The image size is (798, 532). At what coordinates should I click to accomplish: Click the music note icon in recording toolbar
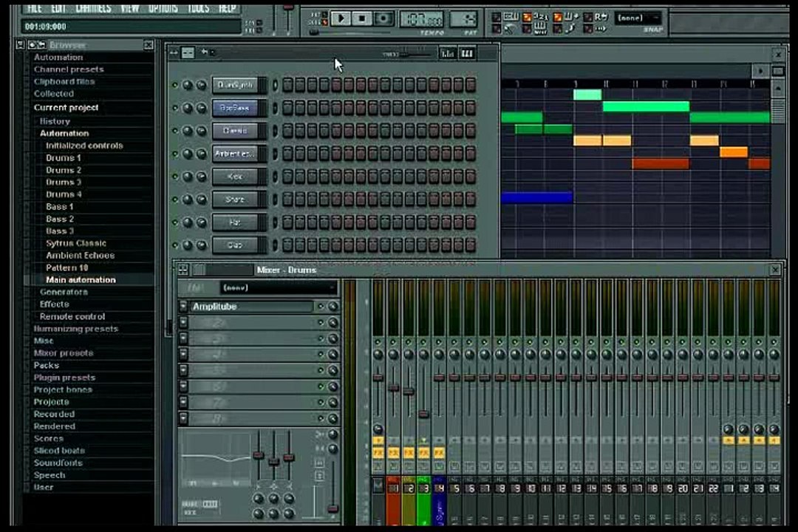571,29
